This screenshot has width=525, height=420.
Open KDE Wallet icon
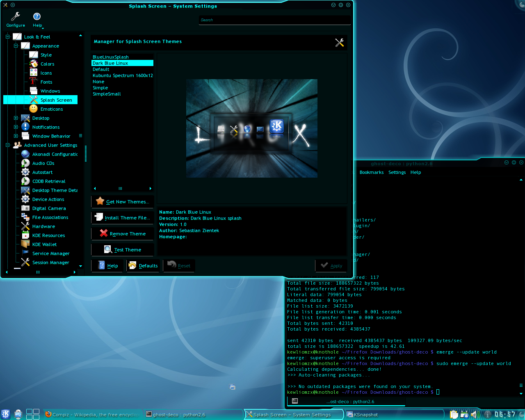(x=25, y=244)
